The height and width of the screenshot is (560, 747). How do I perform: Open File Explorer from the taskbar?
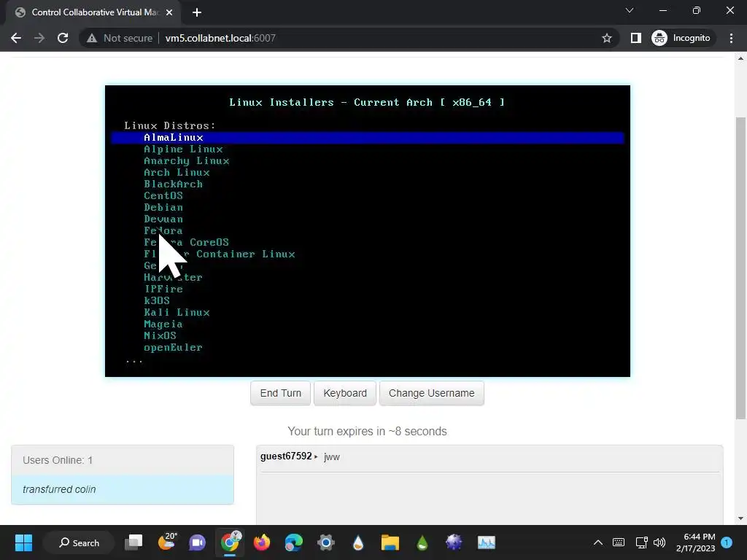click(390, 542)
